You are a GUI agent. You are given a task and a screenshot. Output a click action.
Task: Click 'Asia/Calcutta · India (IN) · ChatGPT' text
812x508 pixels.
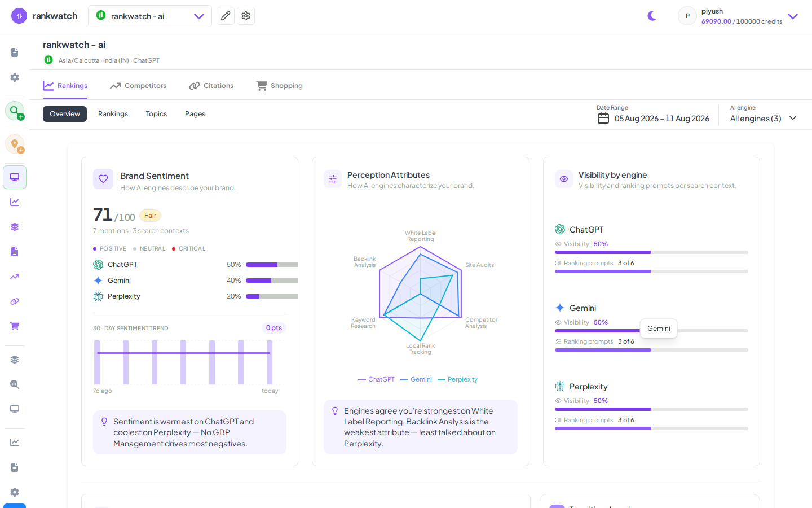tap(109, 60)
